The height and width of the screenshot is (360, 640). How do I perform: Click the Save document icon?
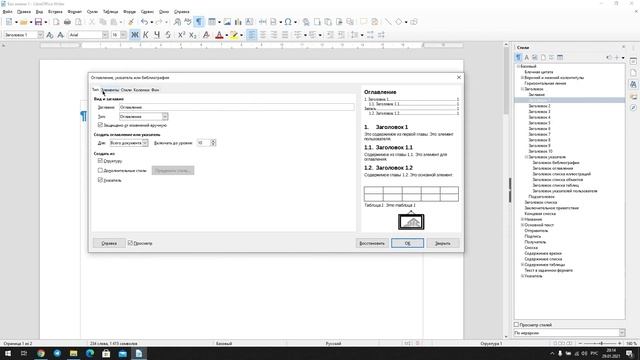coord(38,22)
